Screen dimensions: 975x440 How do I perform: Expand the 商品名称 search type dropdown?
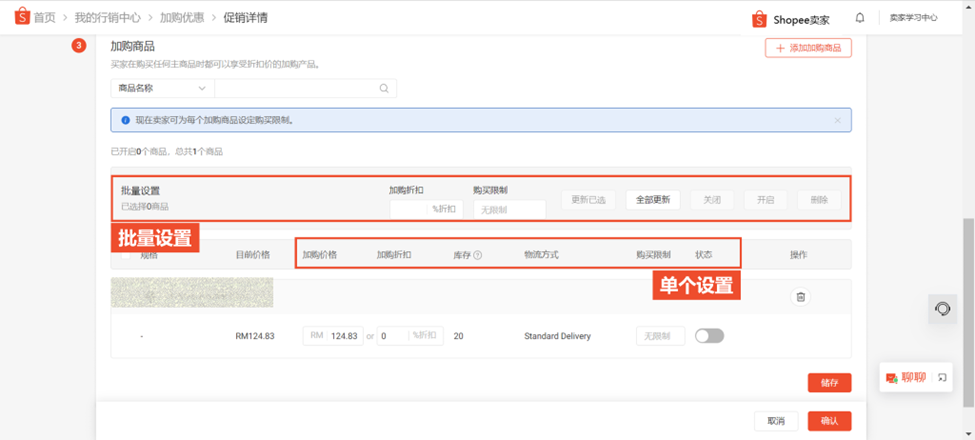[x=162, y=88]
